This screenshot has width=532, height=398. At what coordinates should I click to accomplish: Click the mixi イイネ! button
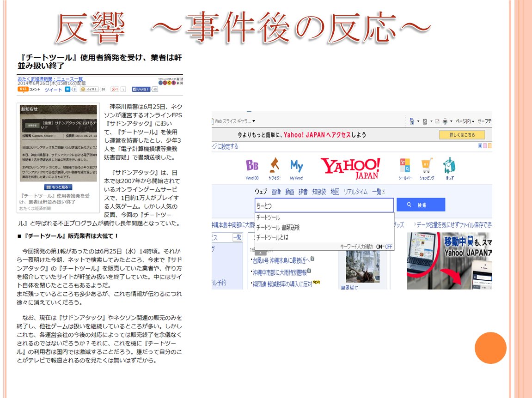coord(89,89)
